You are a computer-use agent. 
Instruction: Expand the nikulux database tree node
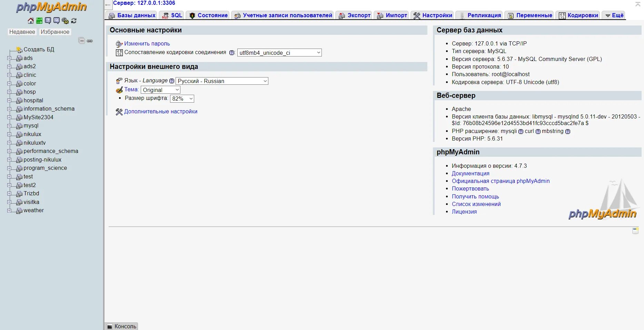point(9,134)
